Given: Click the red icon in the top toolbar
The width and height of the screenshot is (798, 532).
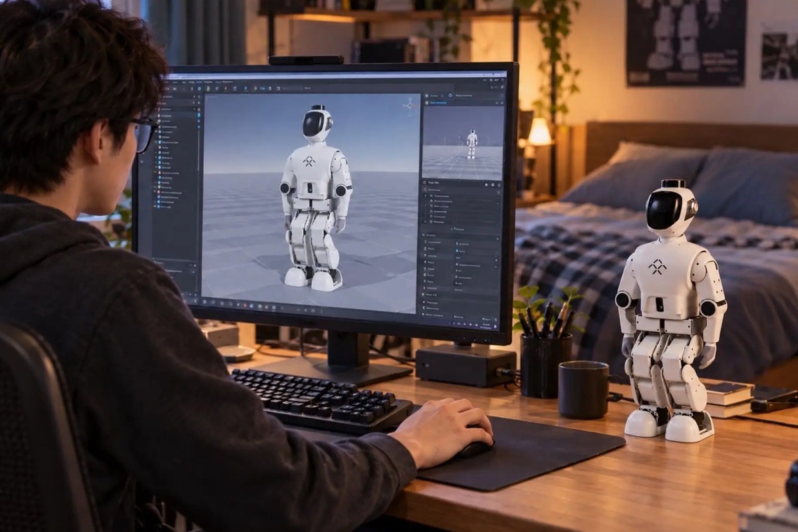Looking at the screenshot, I should pos(226,88).
